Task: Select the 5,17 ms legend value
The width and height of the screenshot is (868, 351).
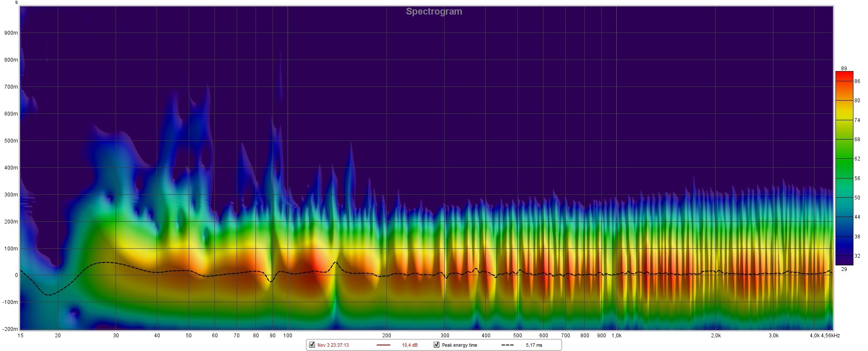Action: click(534, 345)
